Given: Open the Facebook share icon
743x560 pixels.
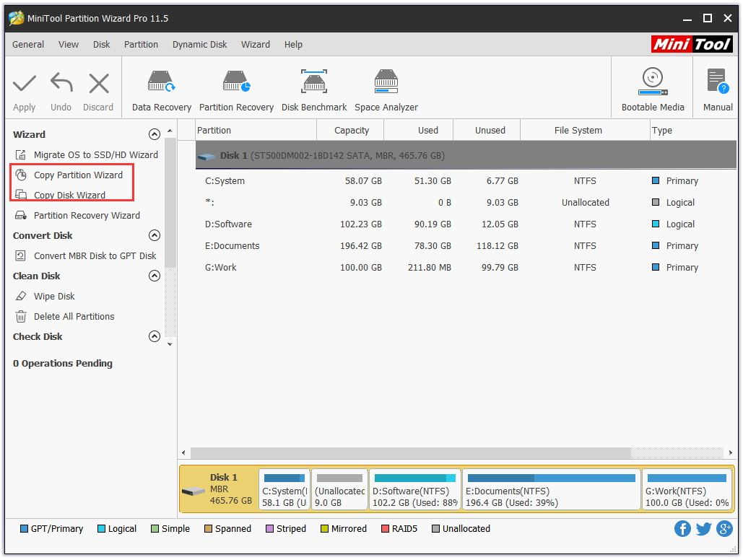Looking at the screenshot, I should pos(682,528).
